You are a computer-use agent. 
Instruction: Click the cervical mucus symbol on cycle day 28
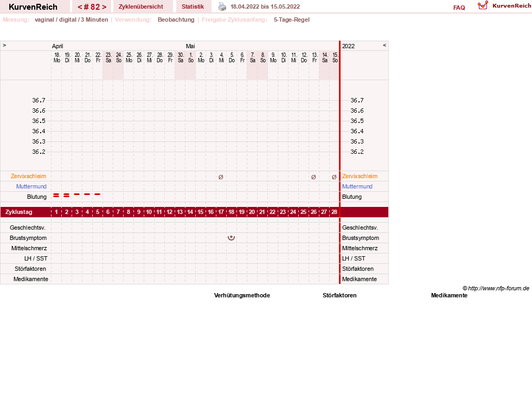334,177
